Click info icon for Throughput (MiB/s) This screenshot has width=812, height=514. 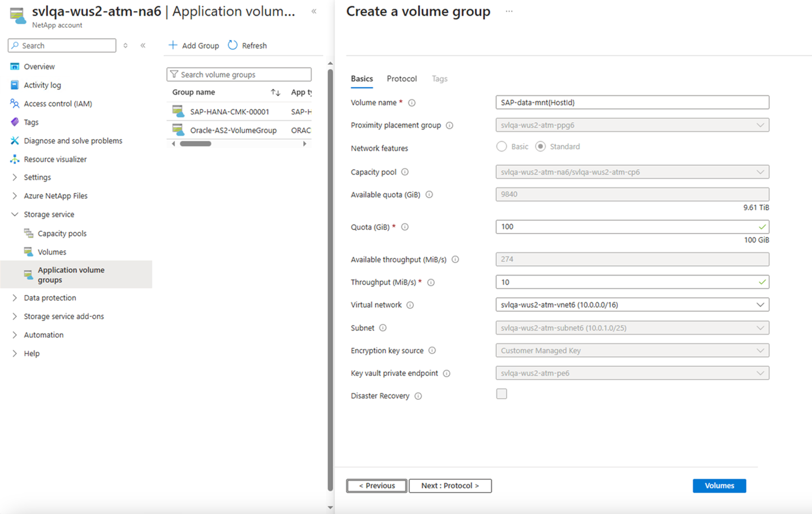[431, 282]
